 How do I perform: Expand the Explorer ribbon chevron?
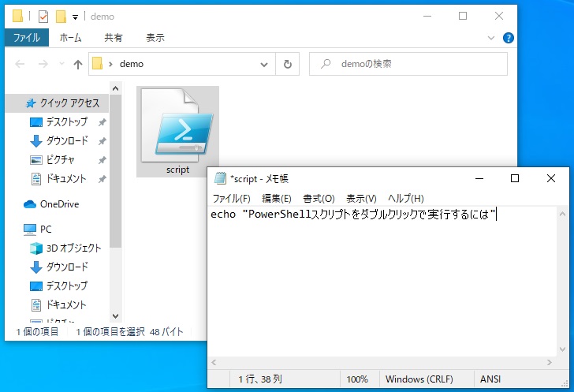[491, 38]
